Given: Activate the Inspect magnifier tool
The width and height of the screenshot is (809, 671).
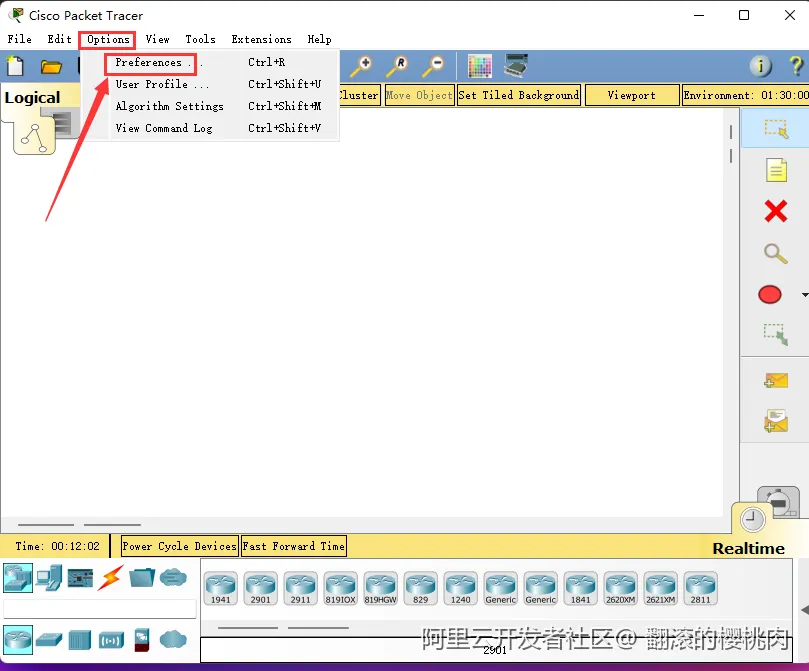Looking at the screenshot, I should click(775, 253).
